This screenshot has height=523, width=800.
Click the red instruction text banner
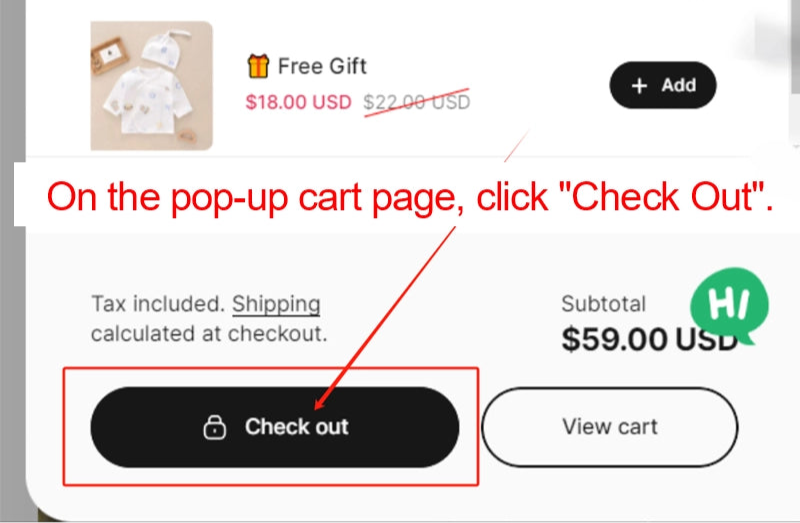click(x=410, y=196)
